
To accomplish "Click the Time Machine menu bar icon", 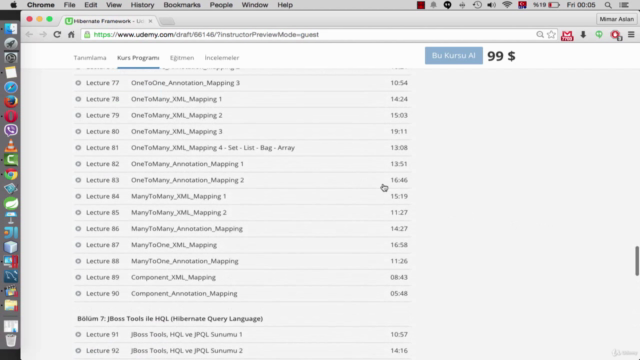I will click(477, 5).
